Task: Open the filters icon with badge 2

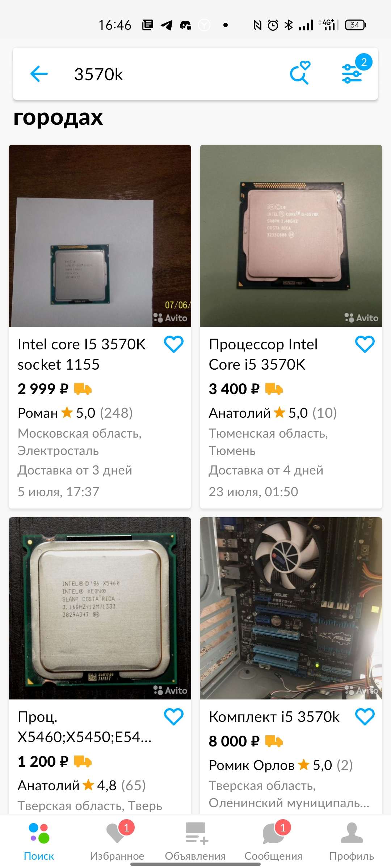Action: pos(352,74)
